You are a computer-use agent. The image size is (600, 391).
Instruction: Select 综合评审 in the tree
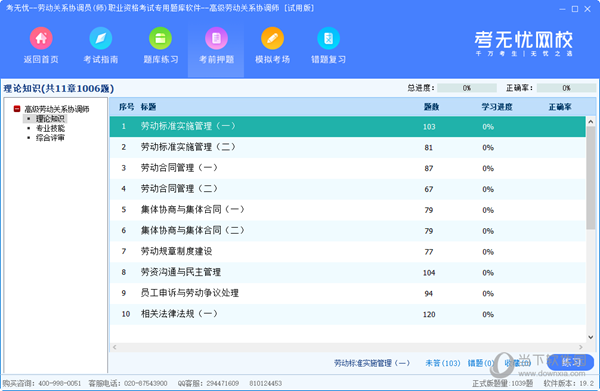coord(50,138)
